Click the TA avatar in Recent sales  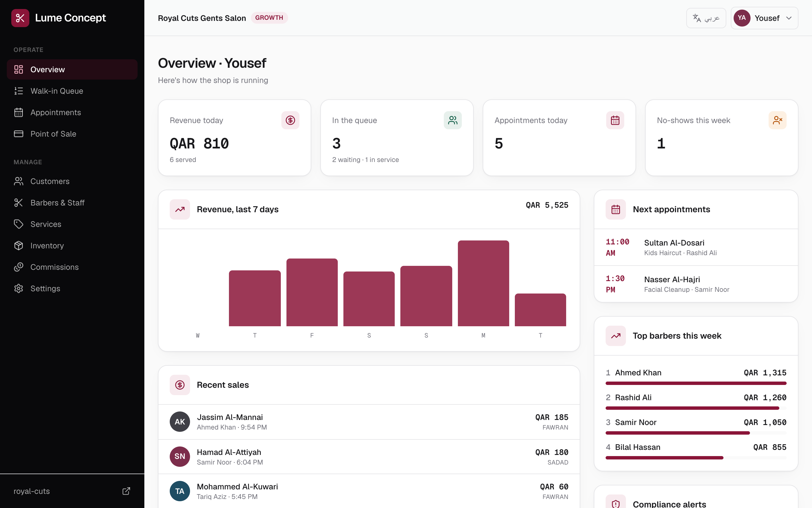(x=180, y=491)
